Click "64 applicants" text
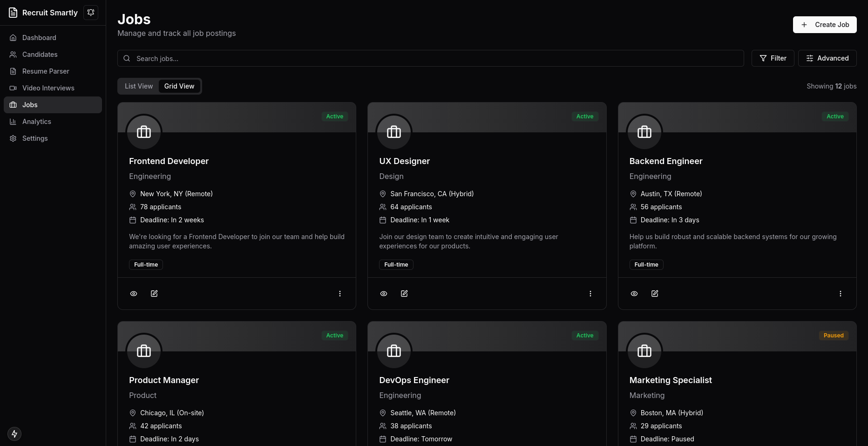 (x=411, y=207)
